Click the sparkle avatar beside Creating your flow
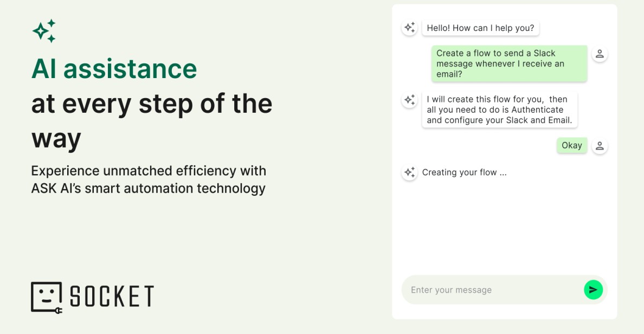Image resolution: width=644 pixels, height=334 pixels. tap(409, 172)
